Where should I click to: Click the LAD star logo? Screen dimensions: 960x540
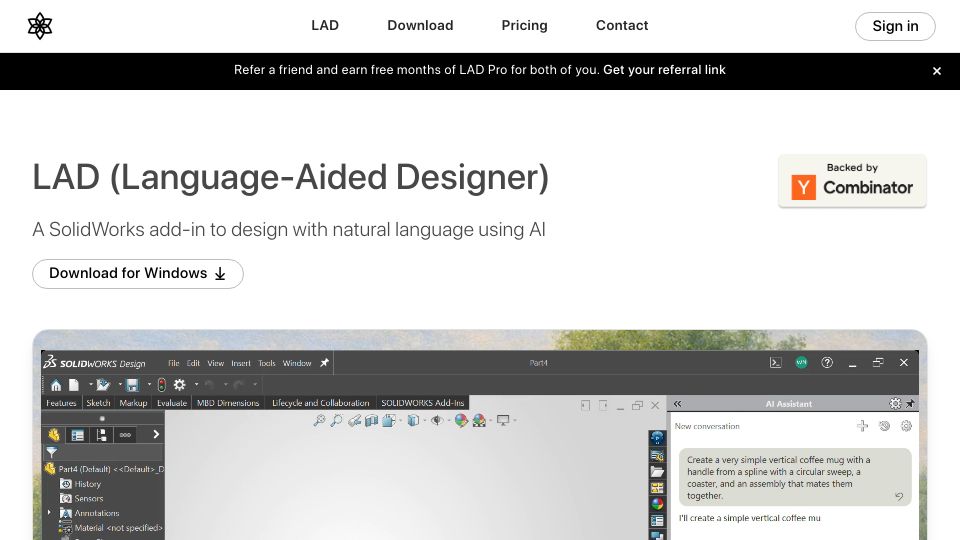click(40, 26)
